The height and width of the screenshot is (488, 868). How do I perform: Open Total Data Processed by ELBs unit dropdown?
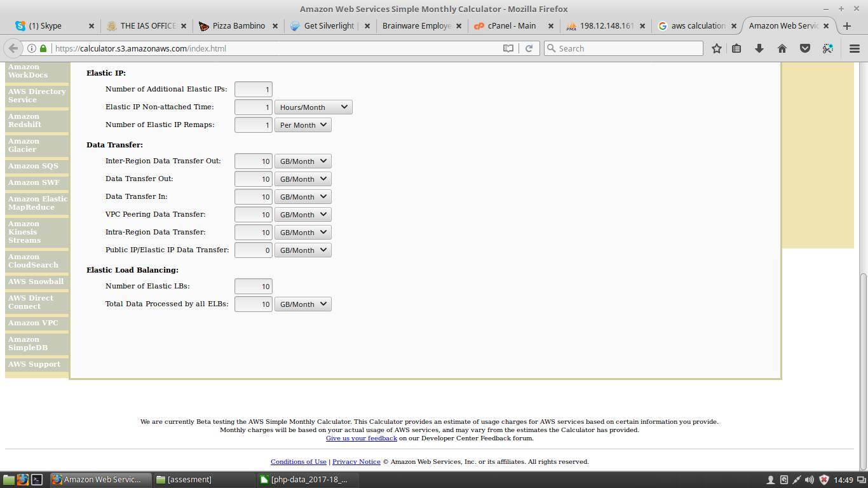302,304
